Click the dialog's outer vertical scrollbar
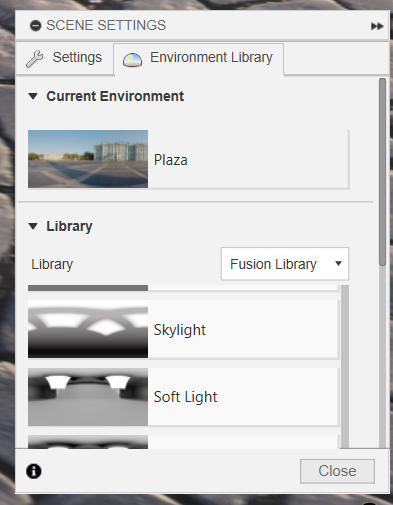 point(382,172)
